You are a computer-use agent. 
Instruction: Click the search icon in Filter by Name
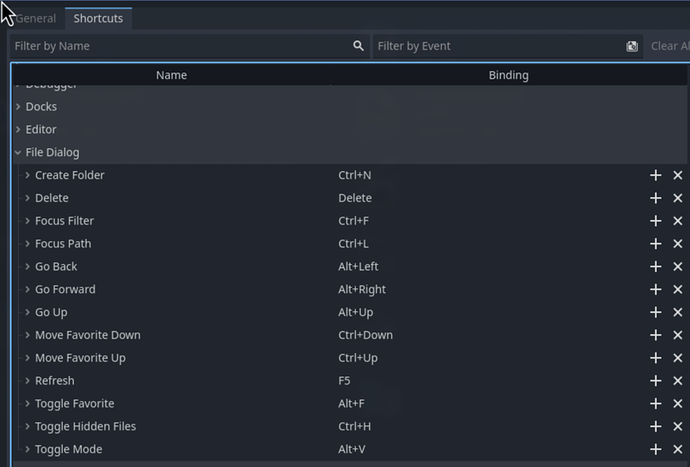(358, 46)
